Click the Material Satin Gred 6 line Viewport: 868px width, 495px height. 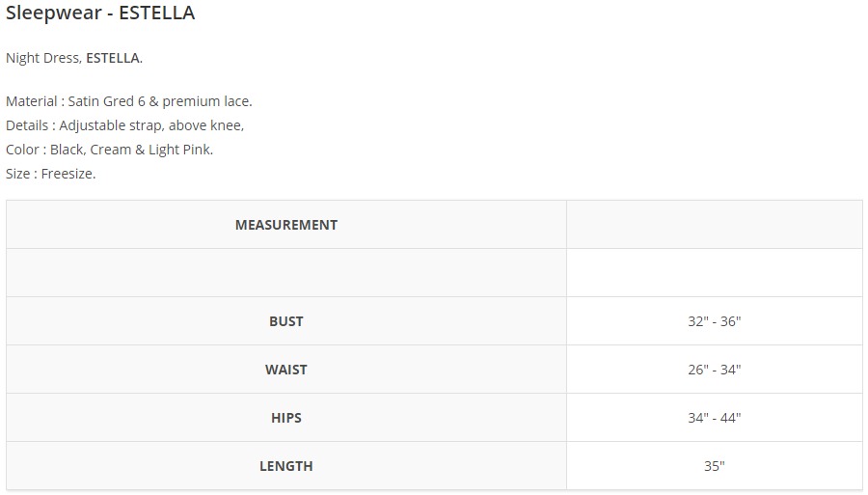[x=129, y=101]
